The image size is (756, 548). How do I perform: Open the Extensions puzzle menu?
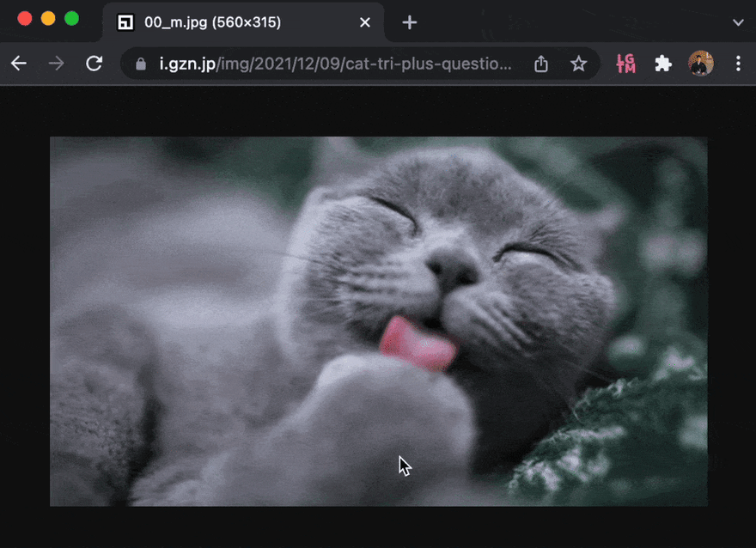point(663,64)
